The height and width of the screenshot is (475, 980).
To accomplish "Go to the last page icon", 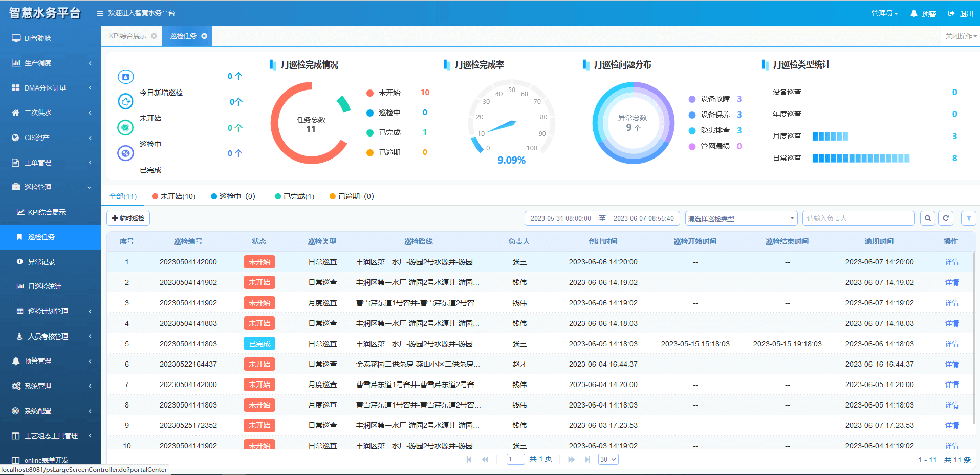I will (x=587, y=459).
